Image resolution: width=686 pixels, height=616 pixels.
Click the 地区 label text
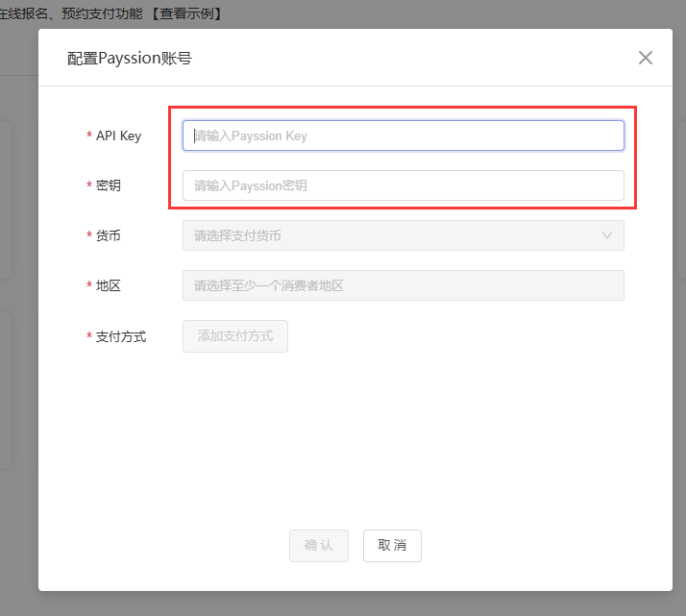pos(108,285)
